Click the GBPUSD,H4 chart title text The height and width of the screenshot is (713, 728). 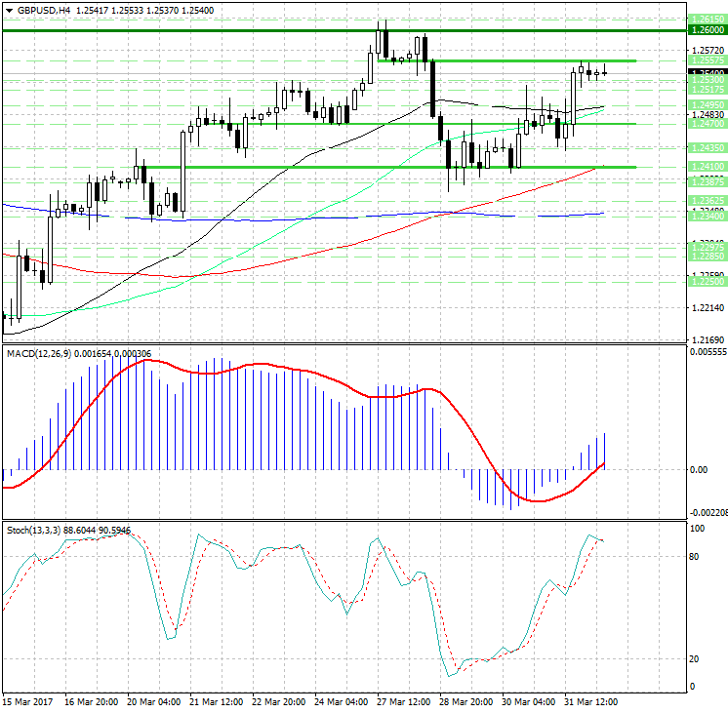point(43,10)
